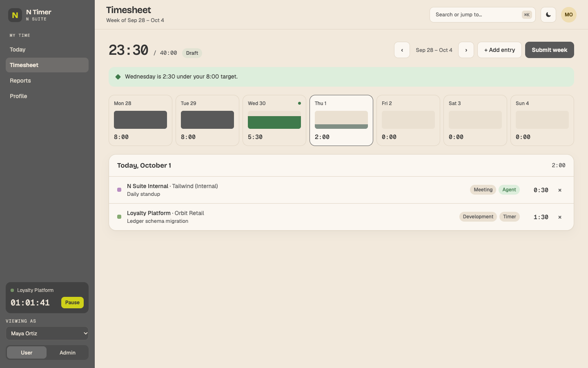The image size is (588, 368).
Task: Select the Thu 1 day card
Action: (341, 120)
